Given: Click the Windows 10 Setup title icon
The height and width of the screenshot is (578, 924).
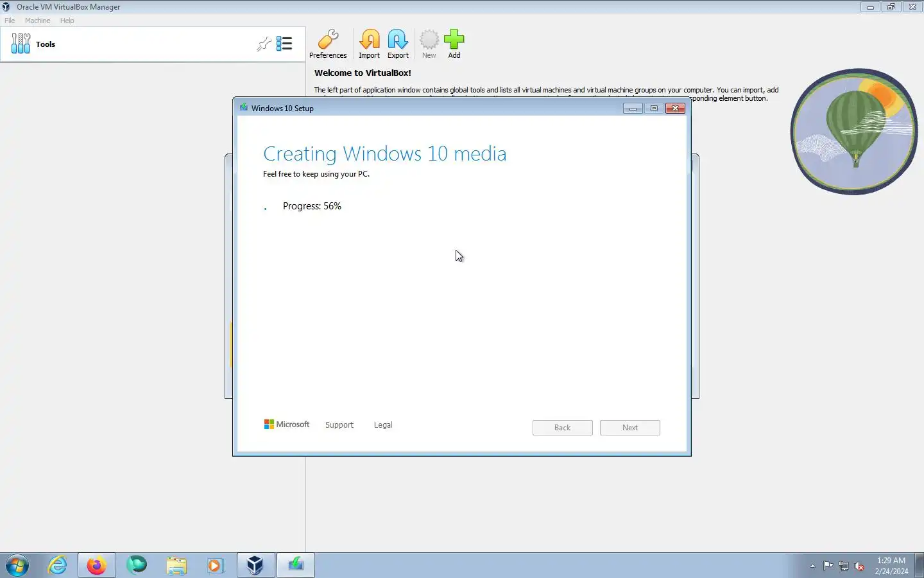Looking at the screenshot, I should point(244,108).
